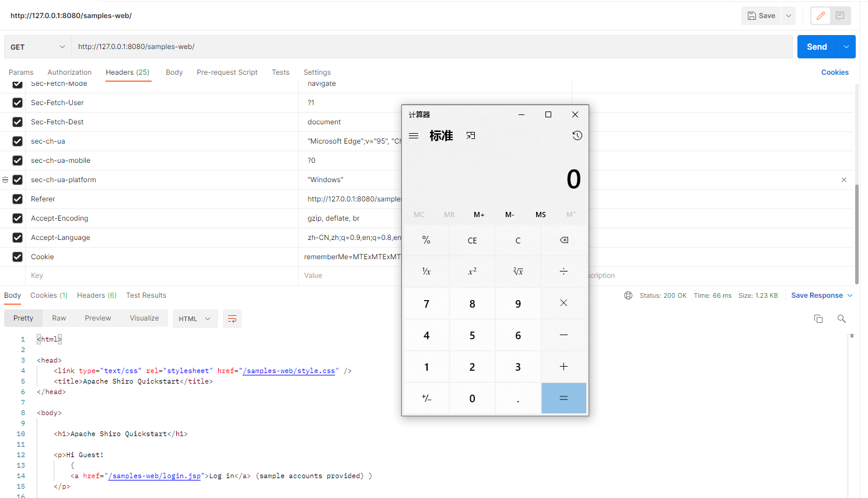Select the Preview view button
This screenshot has width=868, height=498.
pyautogui.click(x=98, y=318)
